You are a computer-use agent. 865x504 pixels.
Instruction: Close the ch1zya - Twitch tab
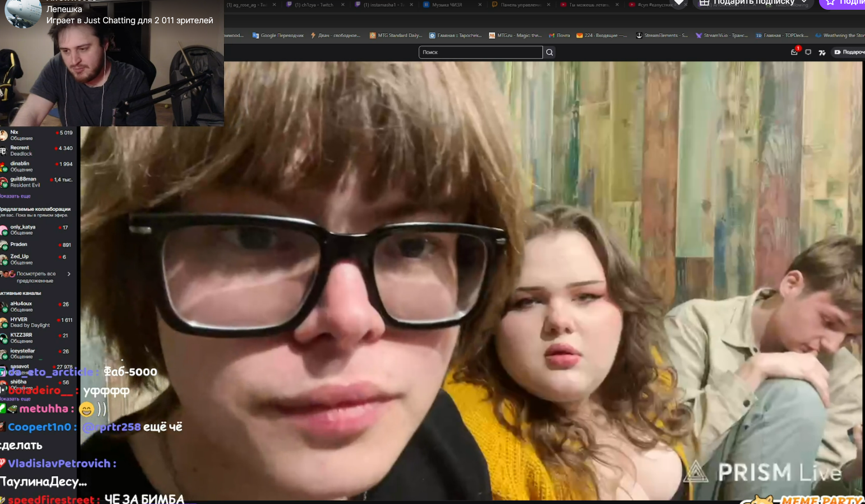[343, 5]
